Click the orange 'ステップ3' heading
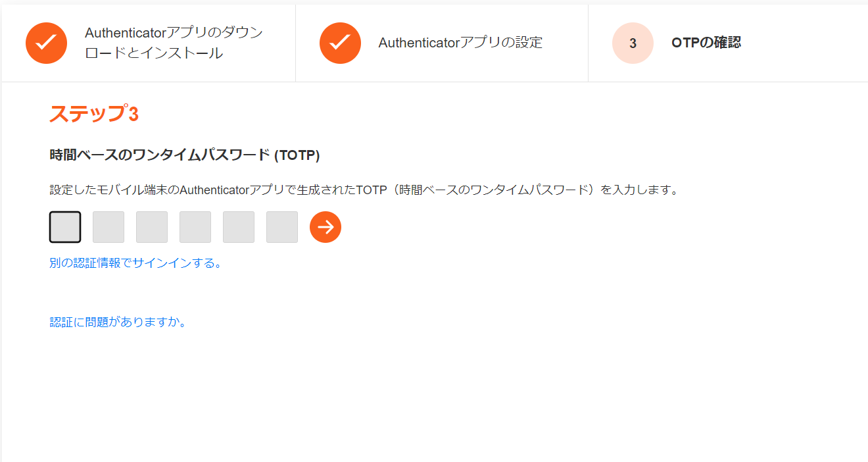Image resolution: width=868 pixels, height=462 pixels. click(93, 114)
